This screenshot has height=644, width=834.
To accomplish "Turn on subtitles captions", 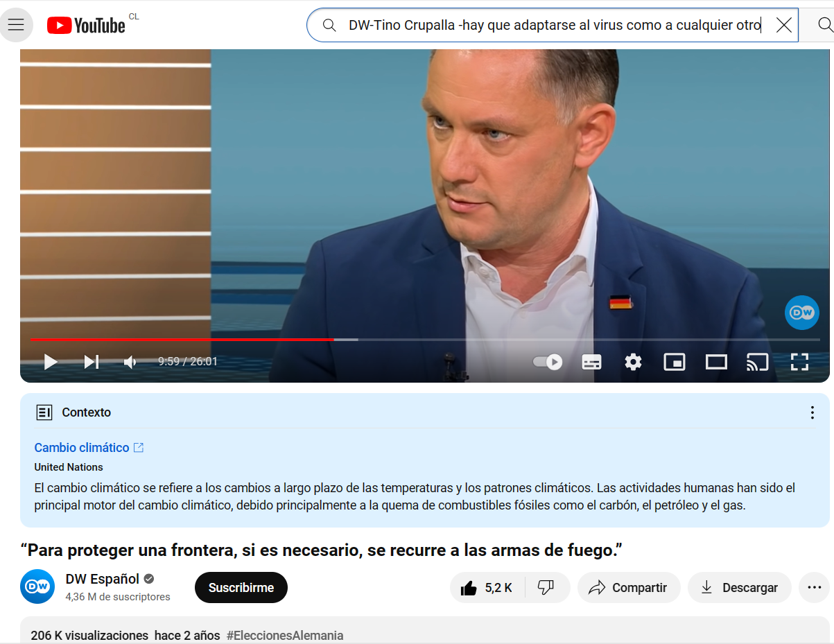I will coord(591,361).
